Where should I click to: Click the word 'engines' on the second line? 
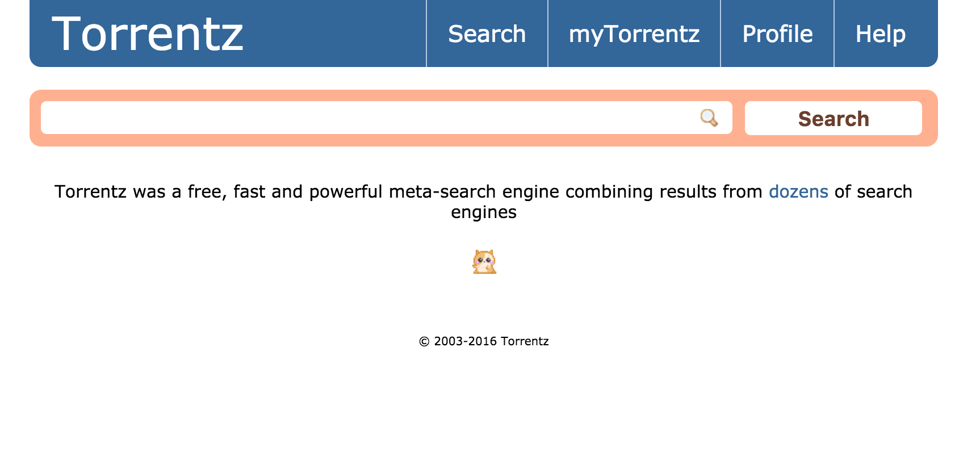[484, 212]
